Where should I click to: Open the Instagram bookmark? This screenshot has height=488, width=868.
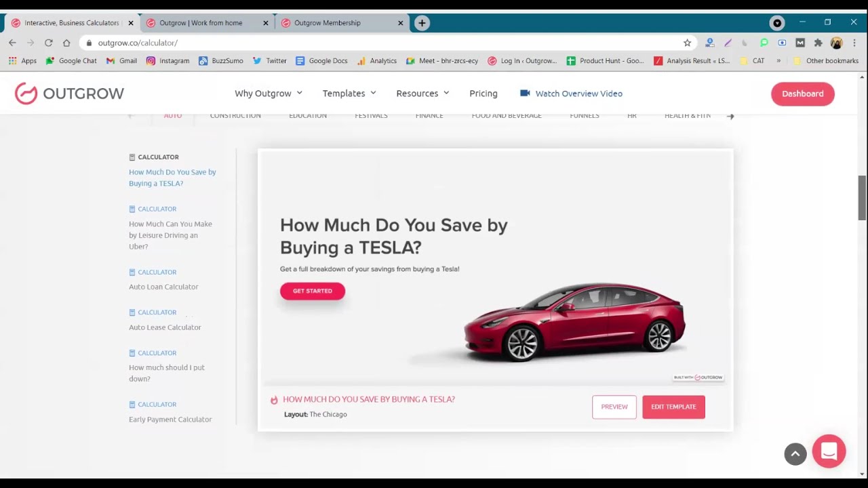click(x=168, y=61)
